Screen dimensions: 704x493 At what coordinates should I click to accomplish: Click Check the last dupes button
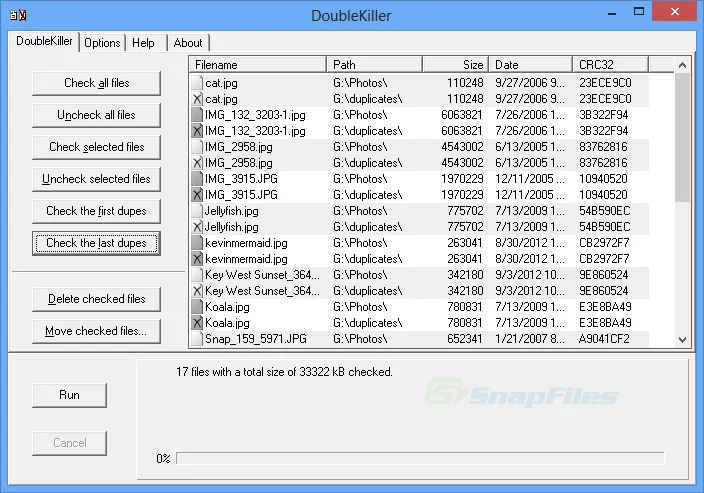[x=97, y=243]
